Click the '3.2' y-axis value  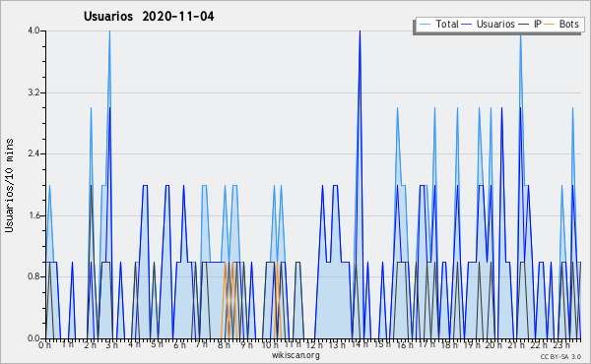33,92
